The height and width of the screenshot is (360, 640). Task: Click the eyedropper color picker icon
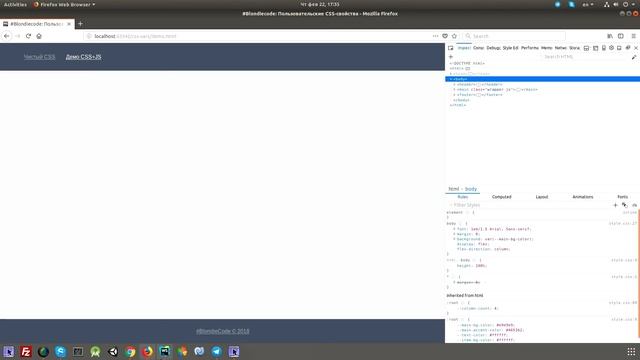[634, 57]
